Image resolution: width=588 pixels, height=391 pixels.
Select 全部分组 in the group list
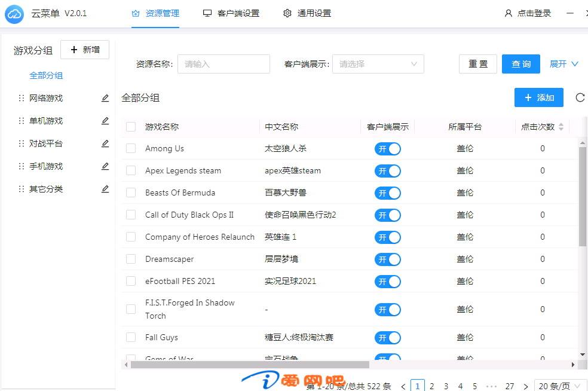(46, 75)
